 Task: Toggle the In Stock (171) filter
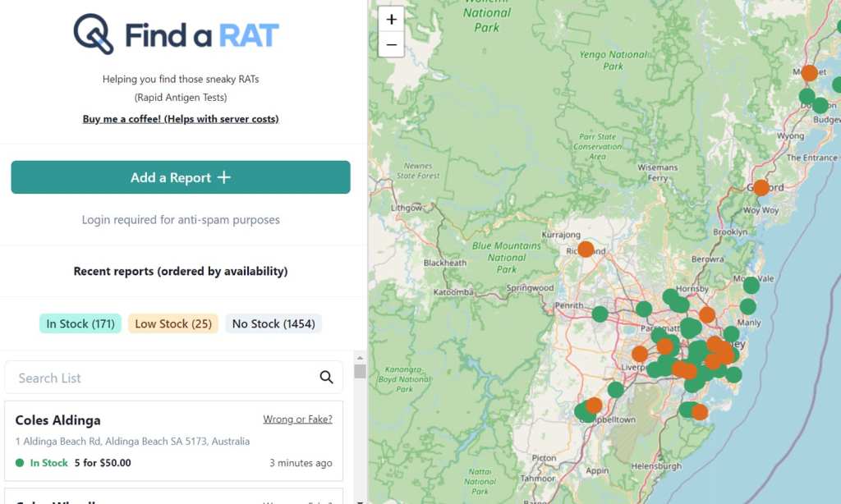pyautogui.click(x=80, y=324)
